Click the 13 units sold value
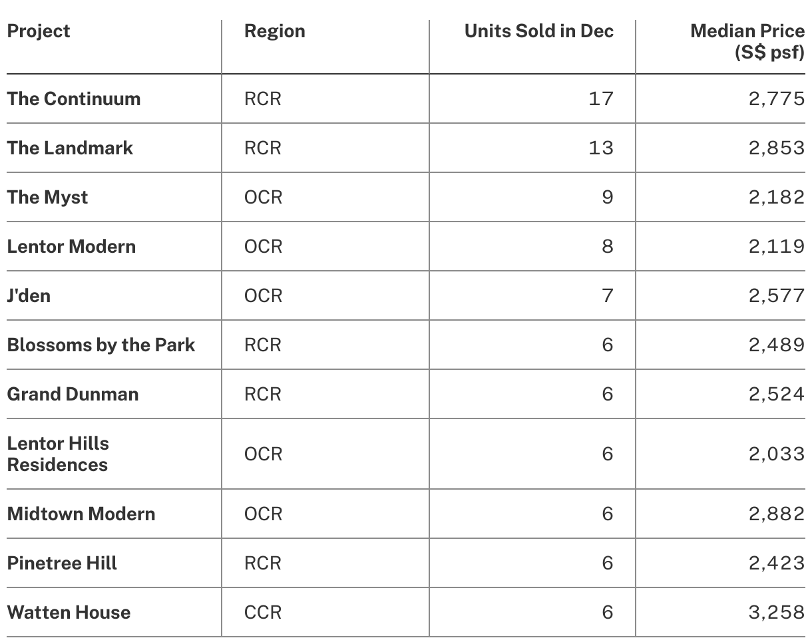812x644 pixels. pos(600,148)
